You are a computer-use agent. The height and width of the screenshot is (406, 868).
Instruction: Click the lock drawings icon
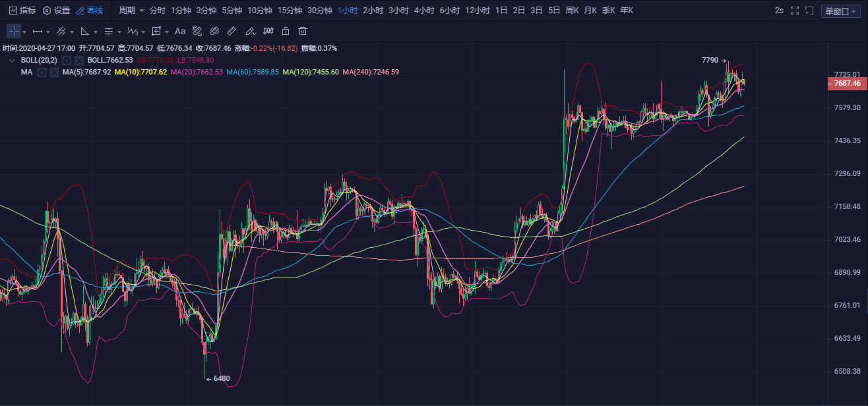click(x=286, y=31)
